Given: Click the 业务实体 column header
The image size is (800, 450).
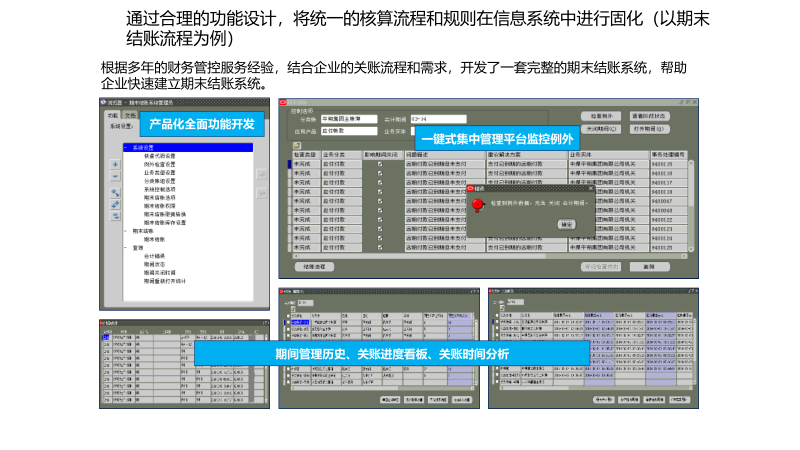Looking at the screenshot, I should 608,155.
